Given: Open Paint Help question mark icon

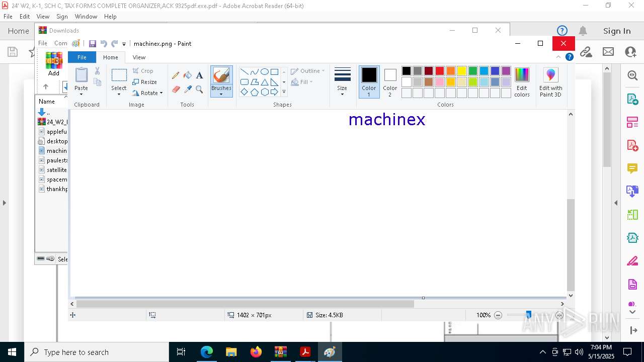Looking at the screenshot, I should point(570,57).
